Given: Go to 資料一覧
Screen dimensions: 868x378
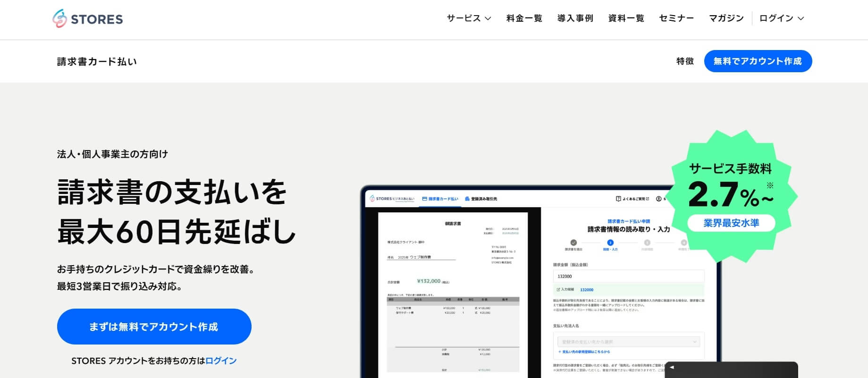Looking at the screenshot, I should 626,18.
